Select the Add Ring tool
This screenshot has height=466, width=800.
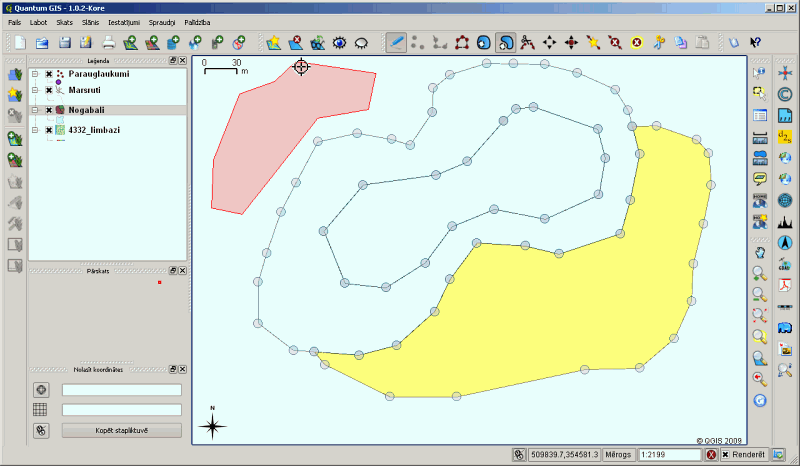pos(483,43)
